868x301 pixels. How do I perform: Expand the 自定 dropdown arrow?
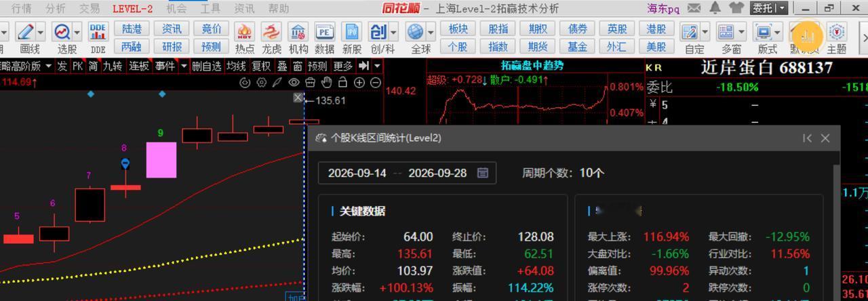coord(705,33)
